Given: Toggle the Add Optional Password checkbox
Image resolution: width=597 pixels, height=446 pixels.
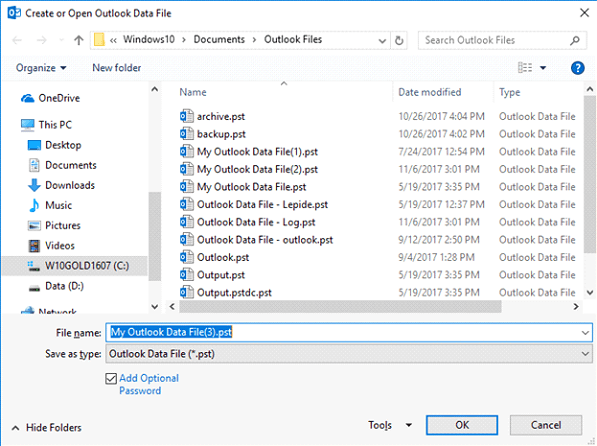Looking at the screenshot, I should pos(111,379).
